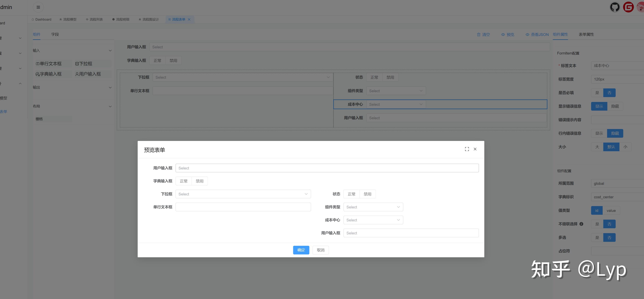The image size is (644, 299).
Task: Click the 取消 button
Action: pos(320,250)
